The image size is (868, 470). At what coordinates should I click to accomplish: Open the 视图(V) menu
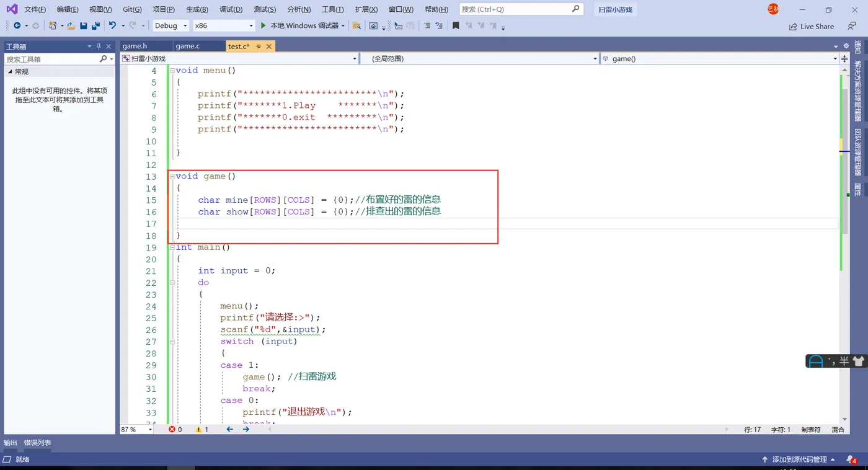(x=100, y=9)
